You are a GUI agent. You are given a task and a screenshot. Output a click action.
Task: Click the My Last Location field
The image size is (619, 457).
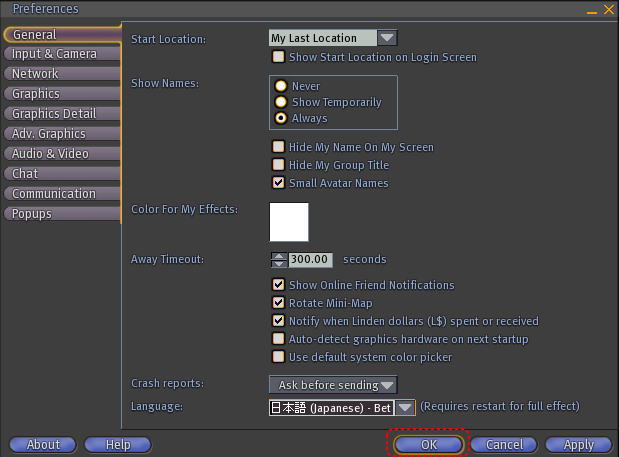click(323, 38)
